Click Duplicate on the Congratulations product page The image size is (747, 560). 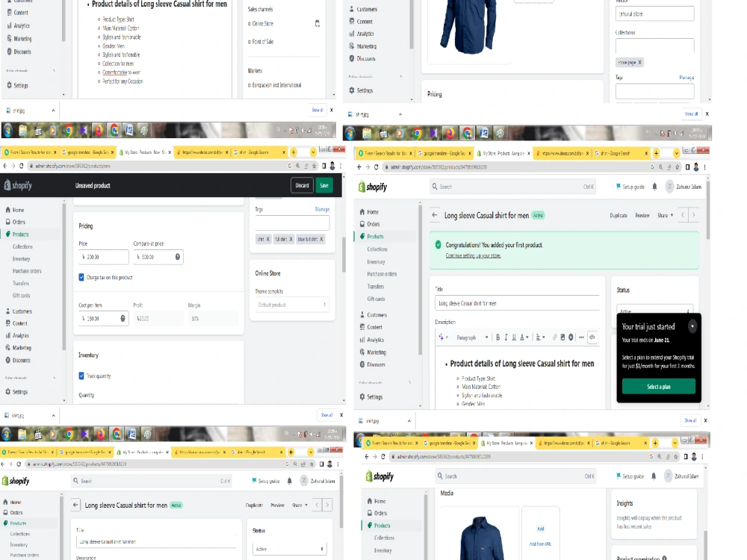(619, 215)
